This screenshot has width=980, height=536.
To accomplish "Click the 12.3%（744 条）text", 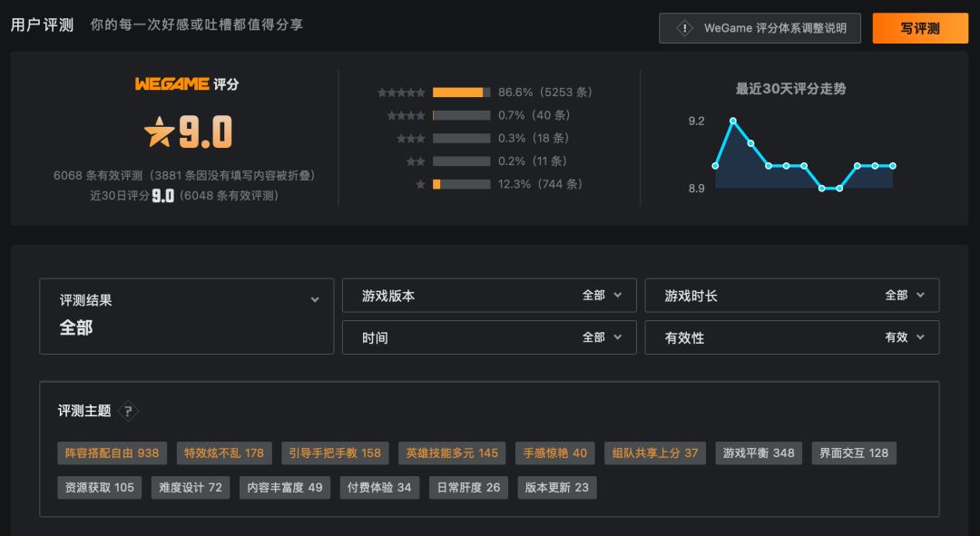I will (x=541, y=184).
